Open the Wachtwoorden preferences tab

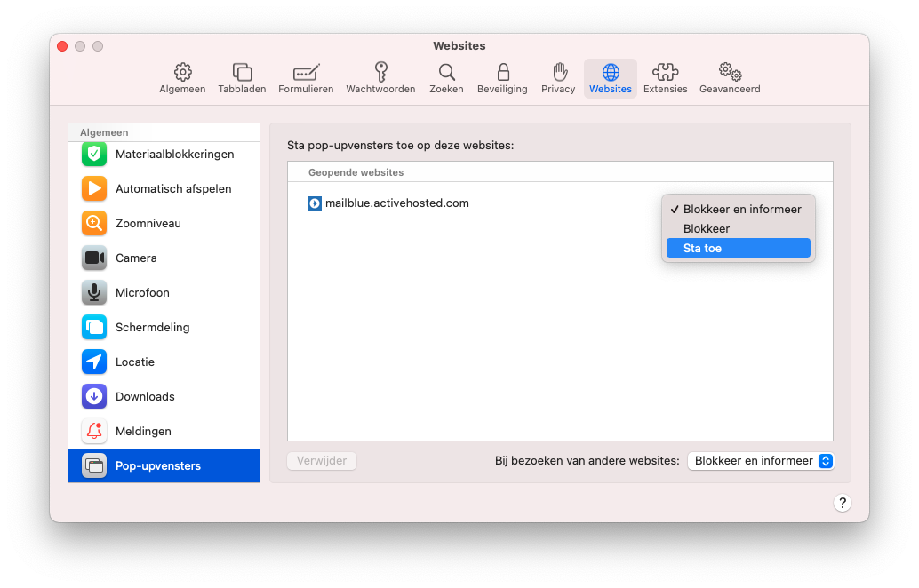pos(380,78)
